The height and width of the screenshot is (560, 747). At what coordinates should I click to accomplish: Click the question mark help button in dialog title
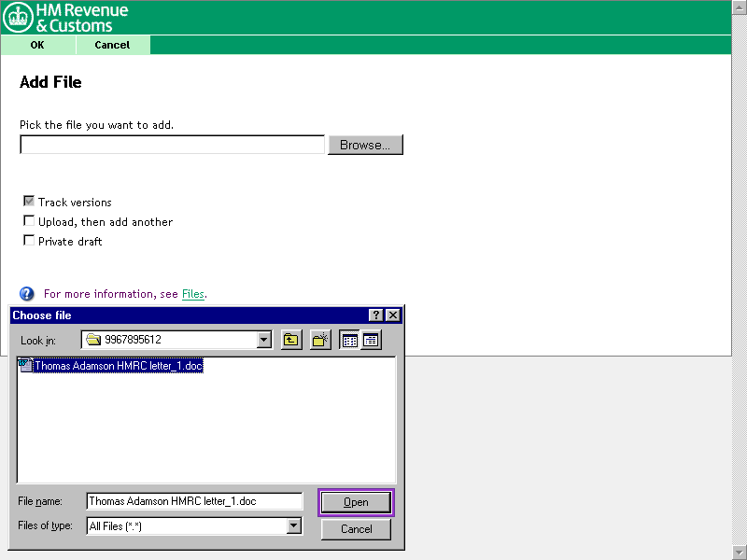point(376,315)
